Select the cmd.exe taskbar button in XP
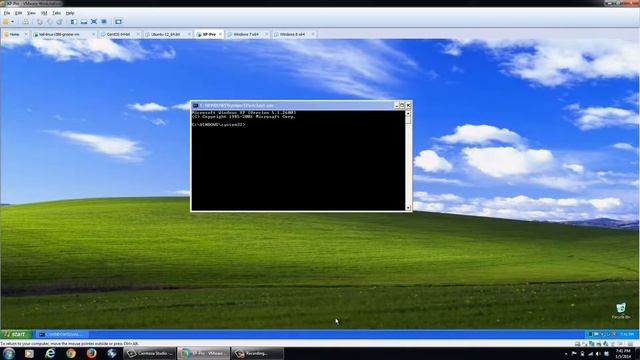This screenshot has height=360, width=640. click(x=62, y=334)
